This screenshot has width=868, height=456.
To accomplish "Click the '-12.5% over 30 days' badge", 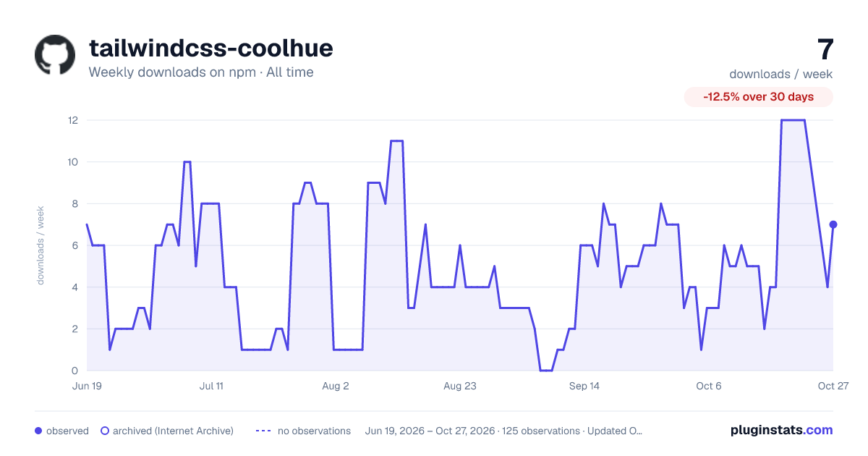I will (759, 97).
